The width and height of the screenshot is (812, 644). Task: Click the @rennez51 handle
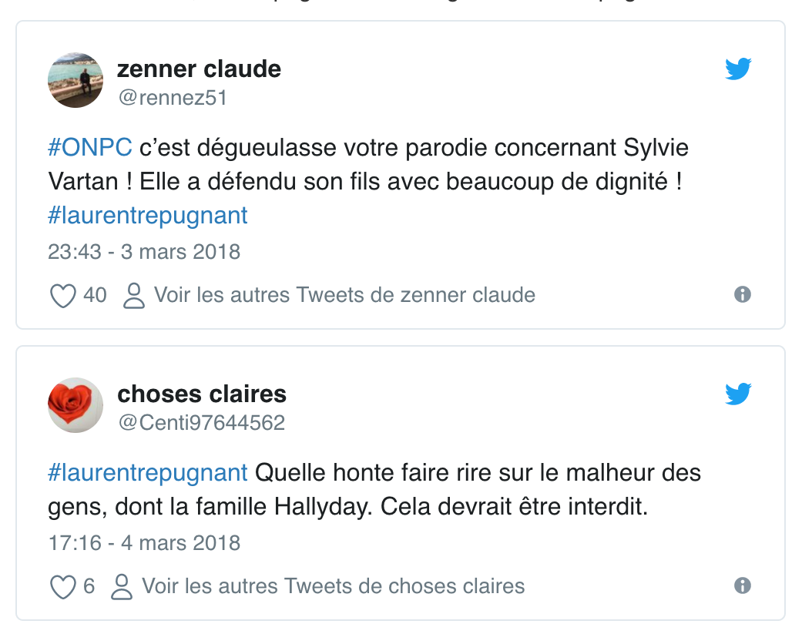(172, 98)
